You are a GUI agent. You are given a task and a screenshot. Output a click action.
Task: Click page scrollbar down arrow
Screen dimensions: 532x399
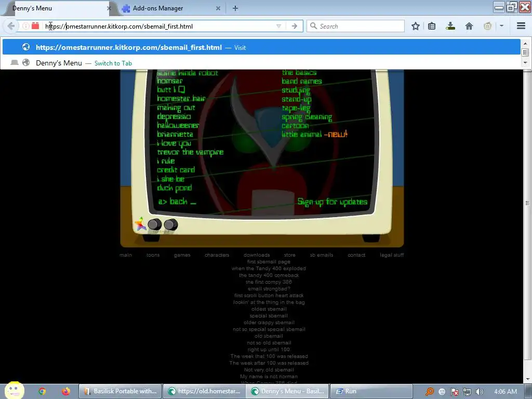click(528, 379)
